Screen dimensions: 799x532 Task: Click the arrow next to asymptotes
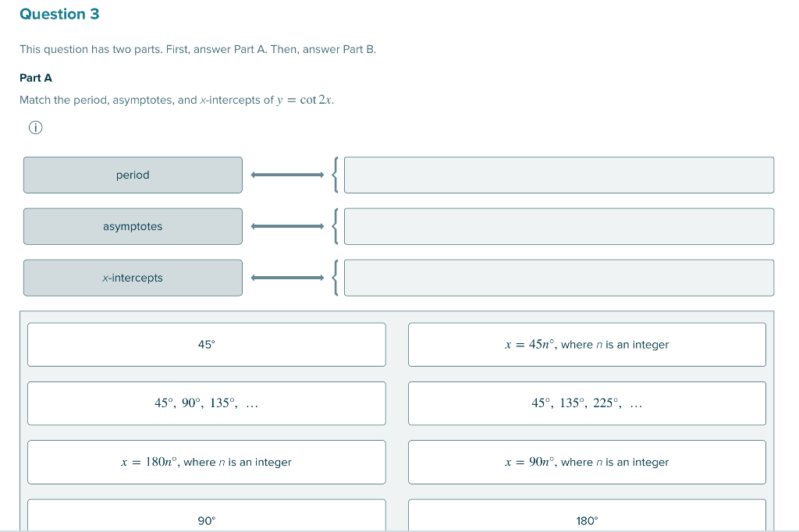[x=287, y=226]
